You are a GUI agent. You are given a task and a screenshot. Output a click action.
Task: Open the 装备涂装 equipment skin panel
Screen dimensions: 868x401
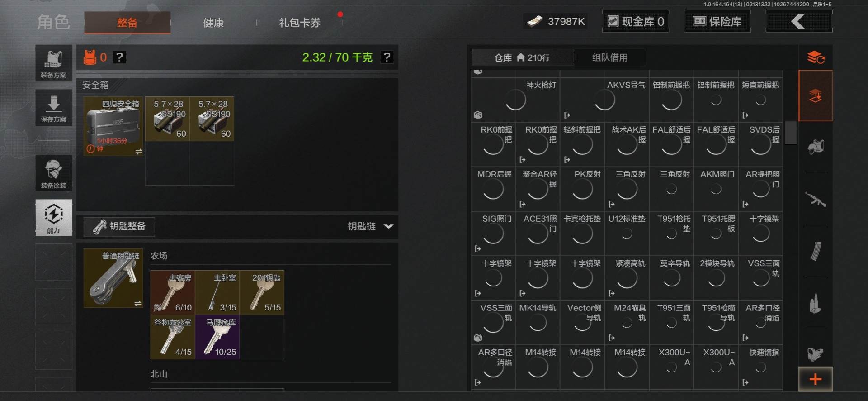point(53,173)
